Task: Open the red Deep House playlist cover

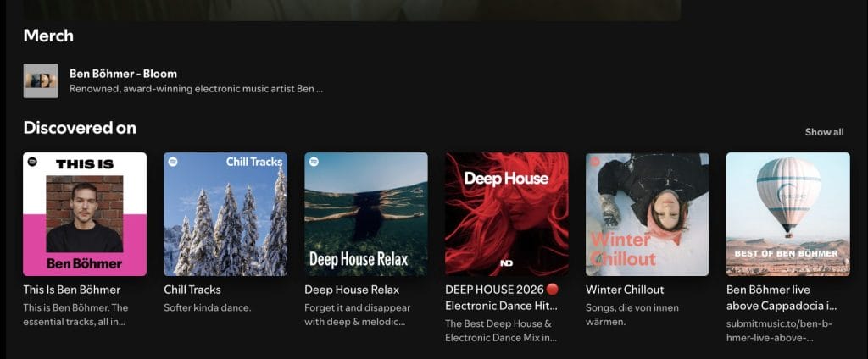Action: (507, 214)
